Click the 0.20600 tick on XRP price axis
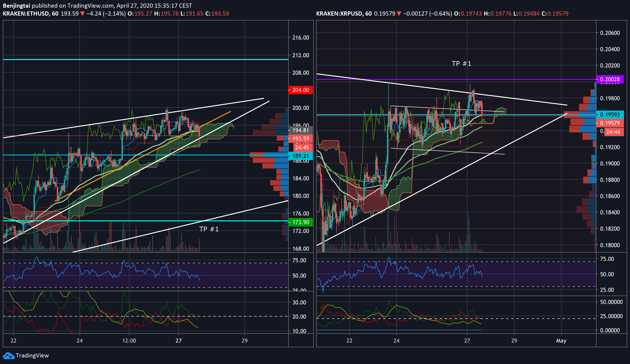The width and height of the screenshot is (630, 364). 610,33
